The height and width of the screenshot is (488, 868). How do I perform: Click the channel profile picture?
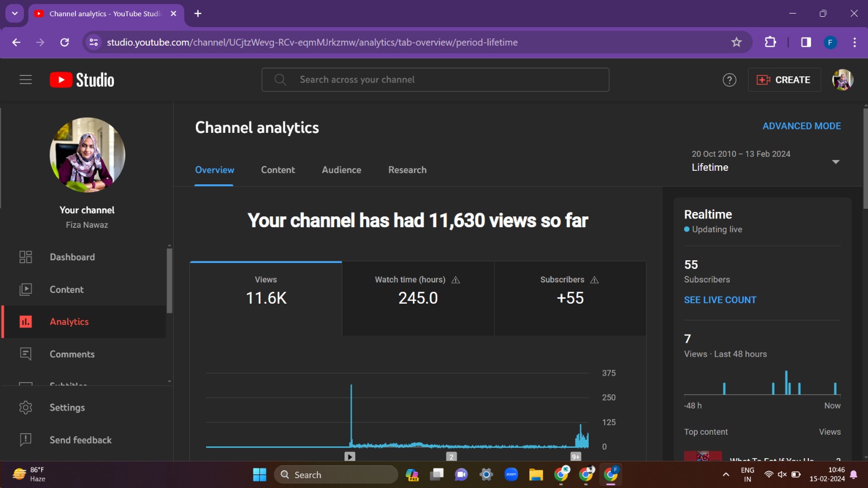point(87,155)
